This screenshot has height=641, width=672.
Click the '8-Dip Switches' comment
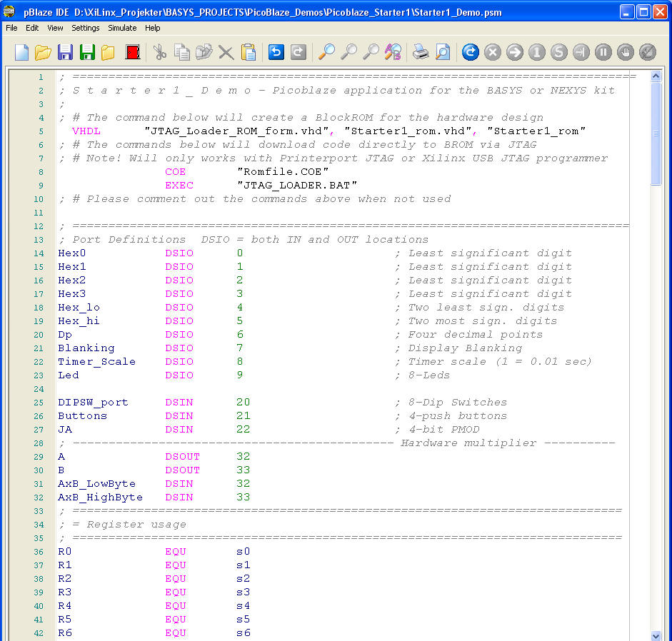[457, 403]
